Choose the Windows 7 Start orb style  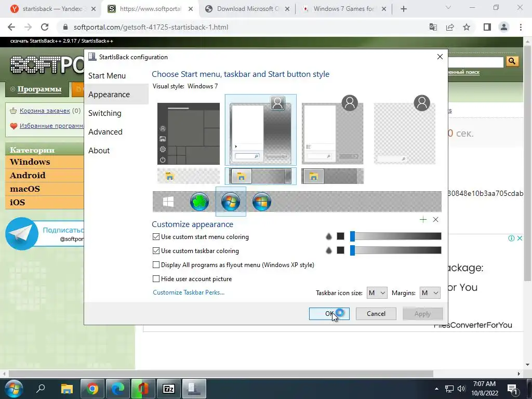point(231,202)
